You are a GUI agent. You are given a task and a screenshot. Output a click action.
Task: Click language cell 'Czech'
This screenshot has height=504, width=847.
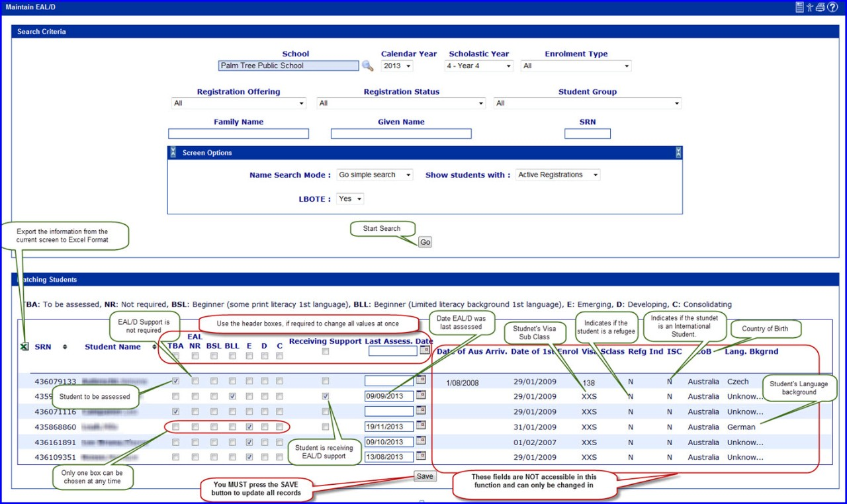[738, 382]
